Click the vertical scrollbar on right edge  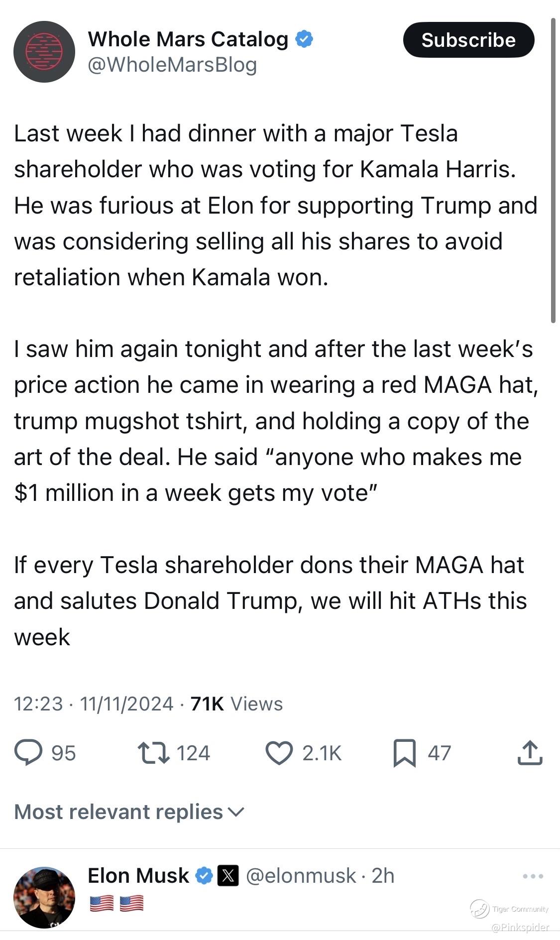tap(553, 171)
